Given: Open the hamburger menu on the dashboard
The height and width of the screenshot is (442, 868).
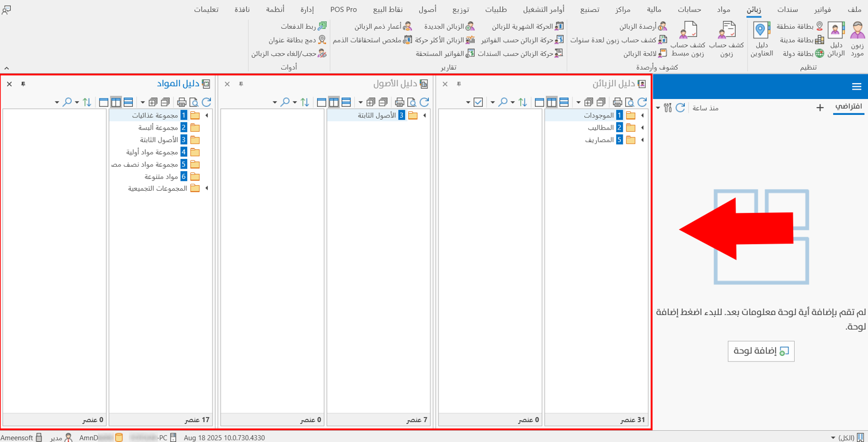Looking at the screenshot, I should click(x=856, y=87).
